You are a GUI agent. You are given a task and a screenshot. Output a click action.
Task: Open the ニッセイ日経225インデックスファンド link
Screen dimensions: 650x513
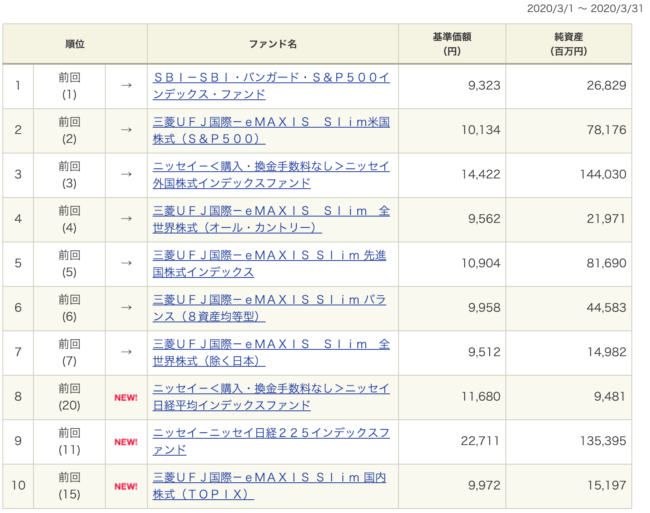coord(270,441)
